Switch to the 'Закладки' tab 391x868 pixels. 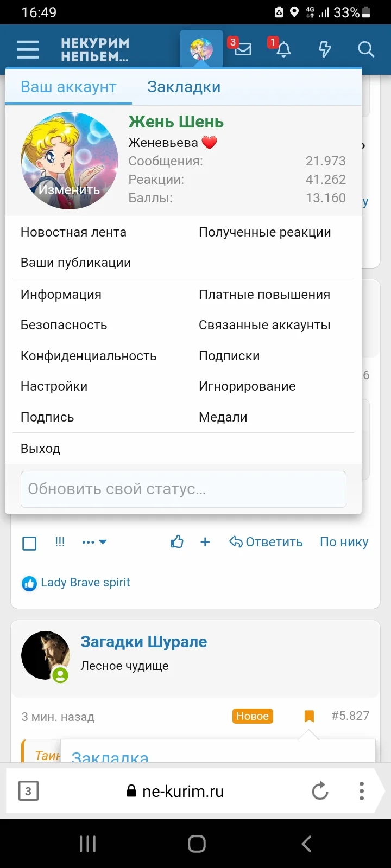[184, 86]
